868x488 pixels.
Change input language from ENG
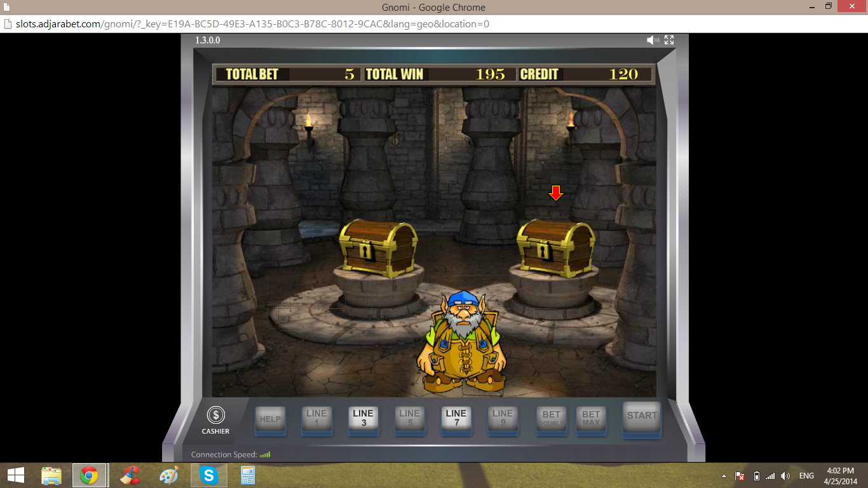point(806,476)
